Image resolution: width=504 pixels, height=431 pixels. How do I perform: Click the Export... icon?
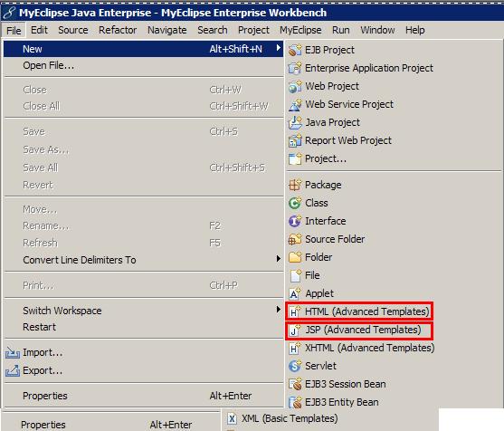pyautogui.click(x=13, y=371)
